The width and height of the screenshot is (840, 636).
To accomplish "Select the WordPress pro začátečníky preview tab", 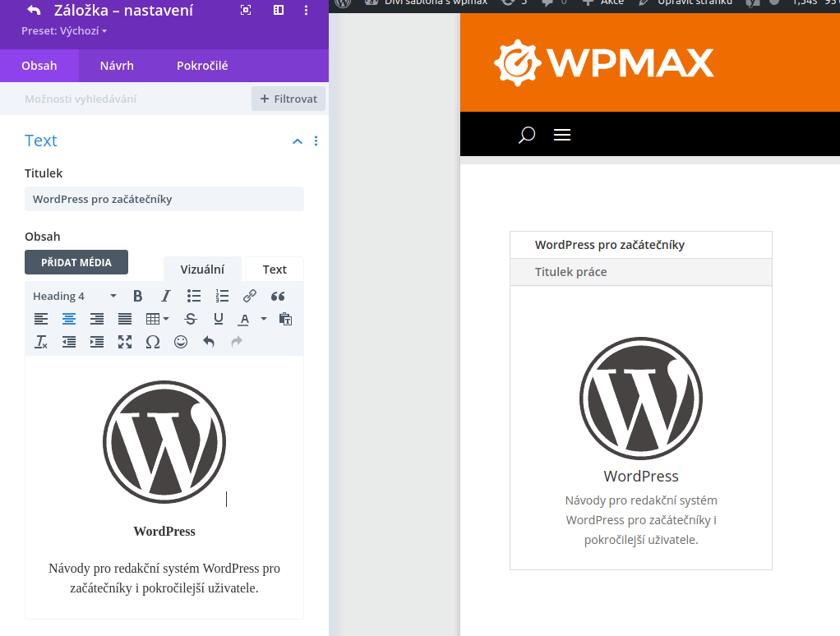I will 641,245.
